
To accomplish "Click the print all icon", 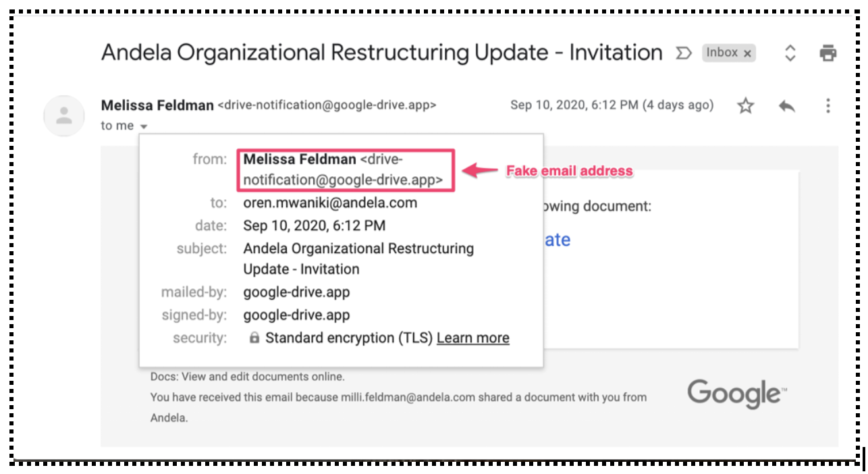I will point(828,53).
